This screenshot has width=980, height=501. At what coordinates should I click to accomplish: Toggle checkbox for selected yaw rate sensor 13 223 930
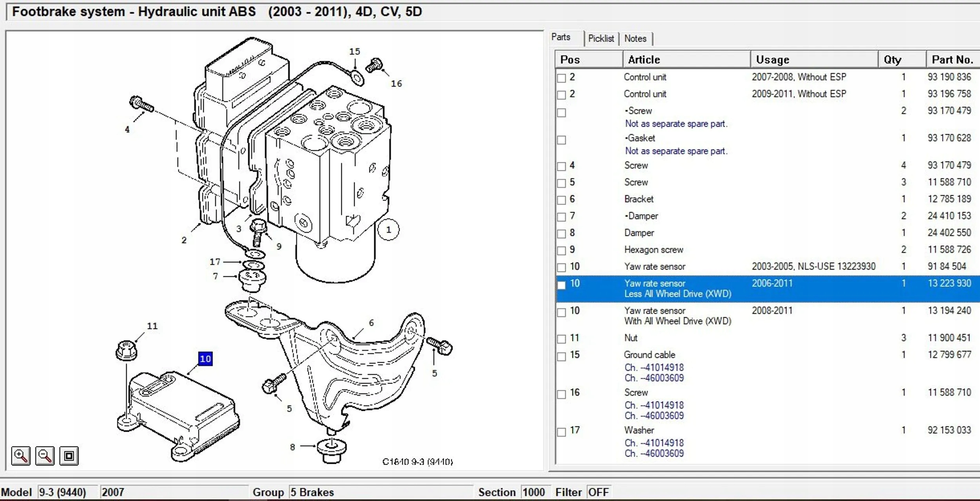pos(561,285)
